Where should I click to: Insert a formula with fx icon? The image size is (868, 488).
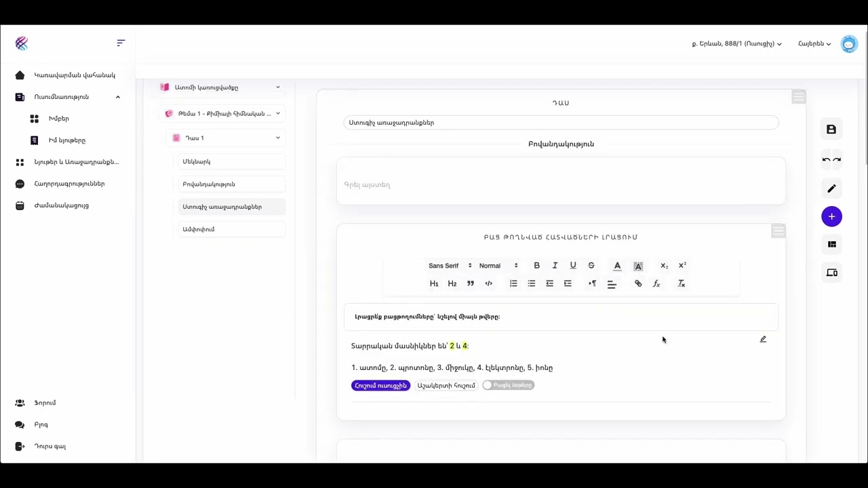[x=656, y=284]
